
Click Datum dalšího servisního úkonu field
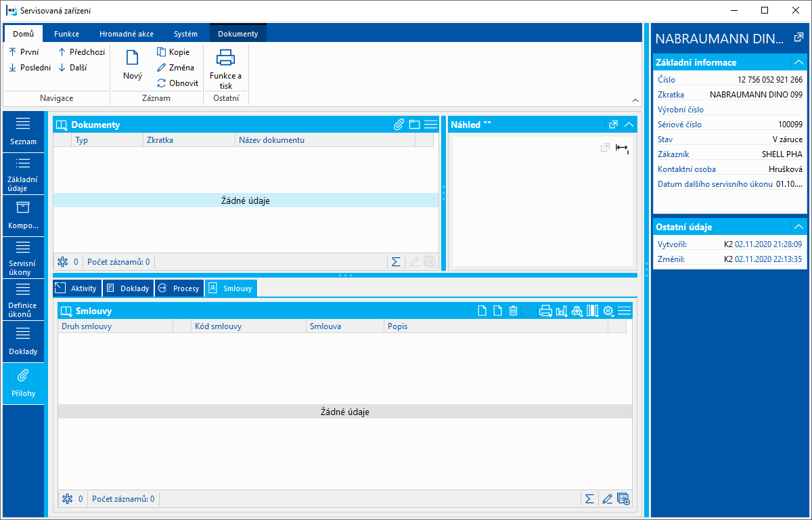[x=729, y=183]
